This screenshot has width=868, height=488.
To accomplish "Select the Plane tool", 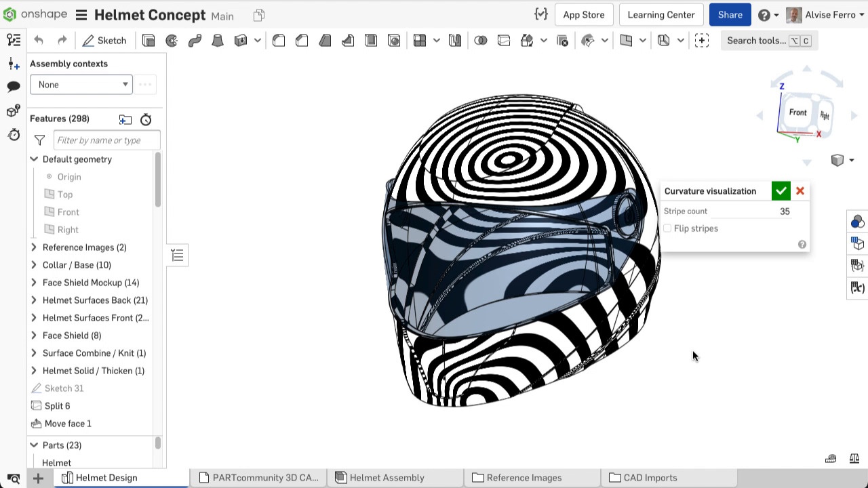I will [x=626, y=41].
